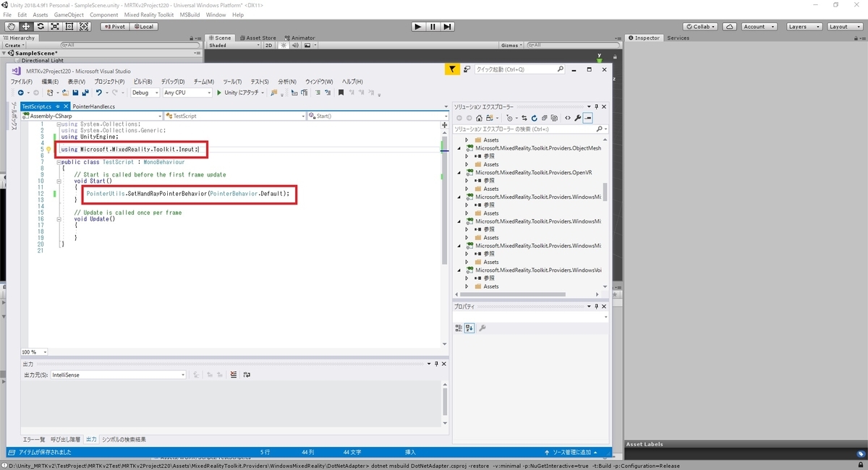
Task: Toggle scene lighting in Scene toolbar
Action: click(x=283, y=45)
